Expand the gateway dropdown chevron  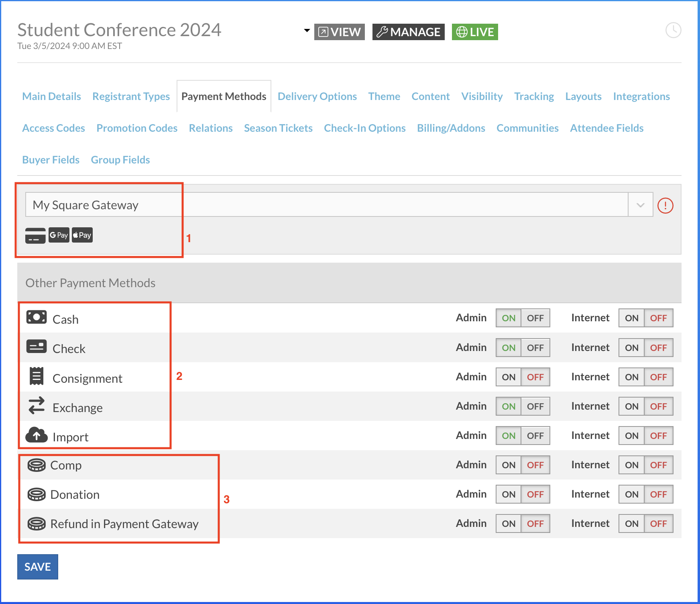[641, 205]
